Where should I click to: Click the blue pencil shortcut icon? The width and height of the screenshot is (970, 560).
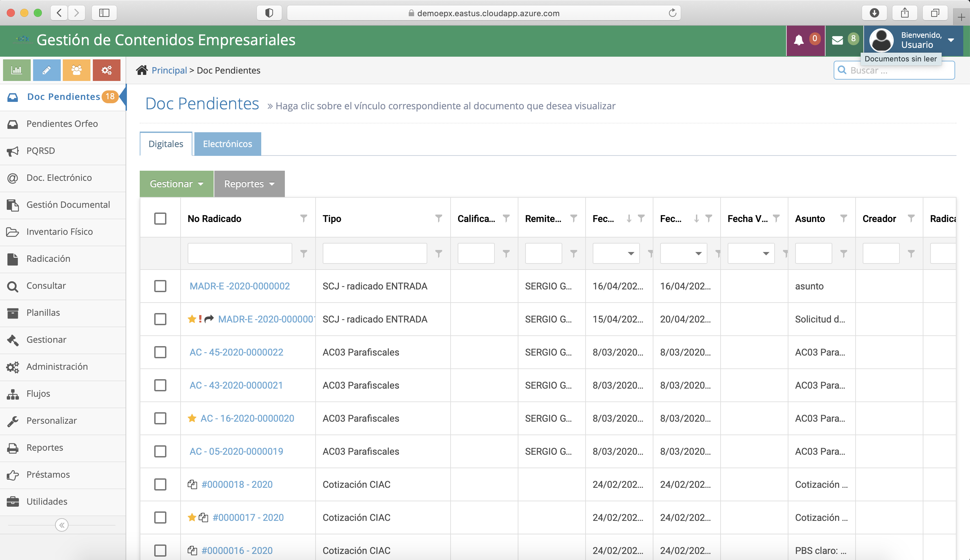[x=47, y=70]
